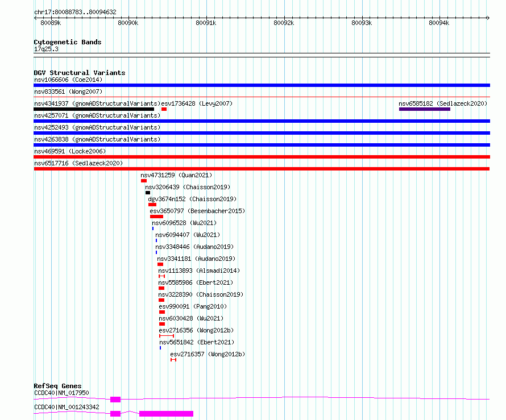Click the nsv4257071 gnomAD label
Viewport: 506px width, 420px height.
[97, 115]
